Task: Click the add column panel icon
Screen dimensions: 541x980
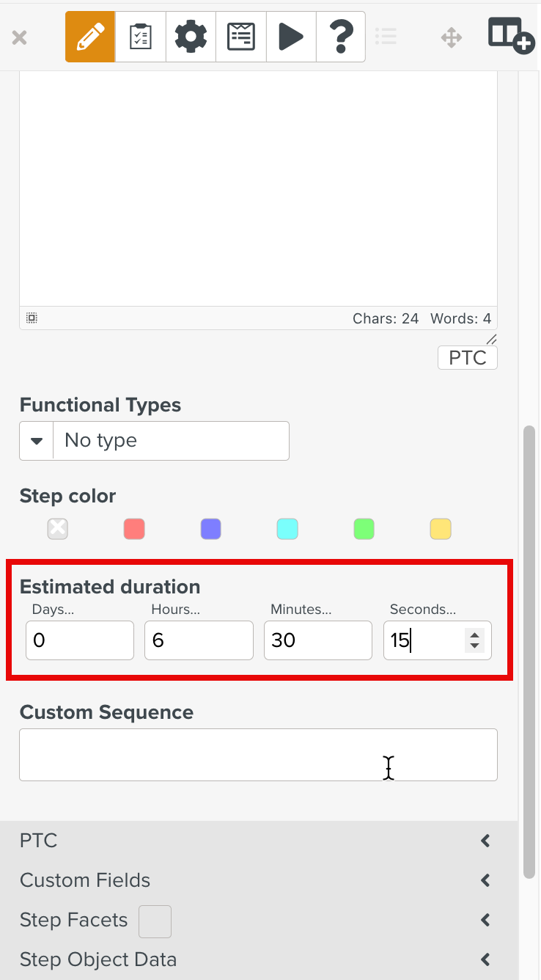Action: (x=511, y=35)
